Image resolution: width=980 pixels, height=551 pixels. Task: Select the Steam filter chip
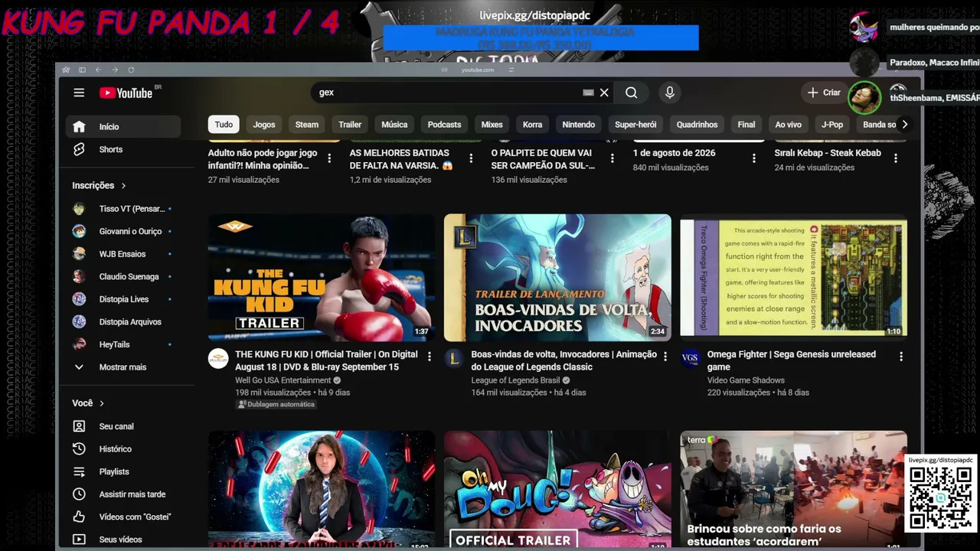[x=307, y=125]
